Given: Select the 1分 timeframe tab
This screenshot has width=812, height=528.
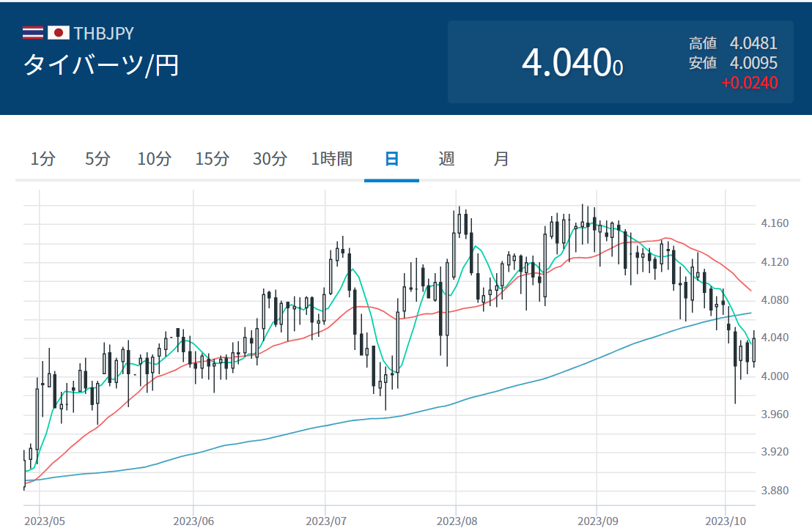Looking at the screenshot, I should [x=43, y=159].
